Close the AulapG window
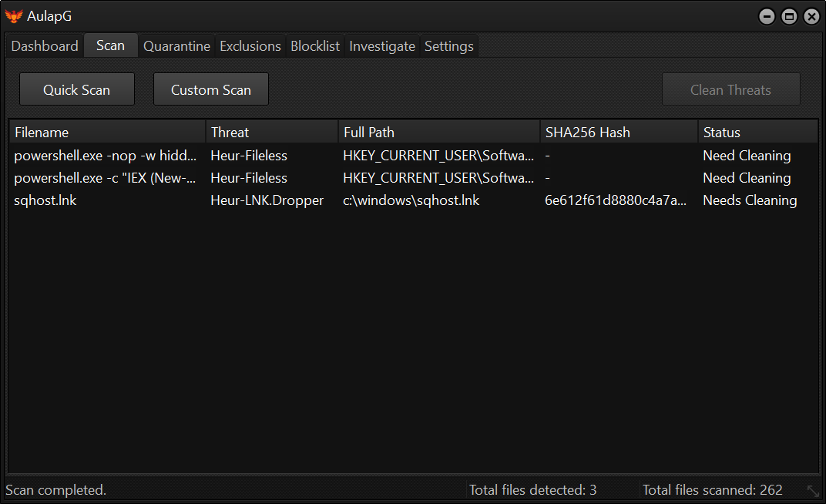 click(x=812, y=17)
